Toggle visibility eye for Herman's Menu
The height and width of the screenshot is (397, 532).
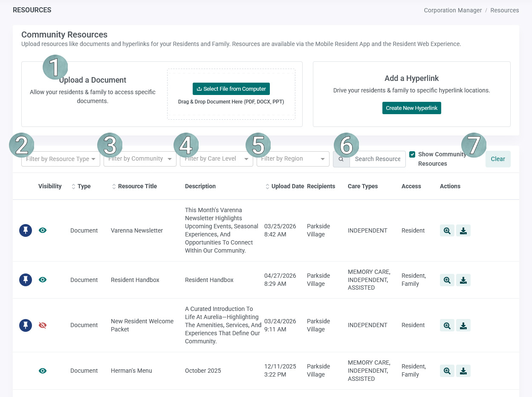click(43, 371)
